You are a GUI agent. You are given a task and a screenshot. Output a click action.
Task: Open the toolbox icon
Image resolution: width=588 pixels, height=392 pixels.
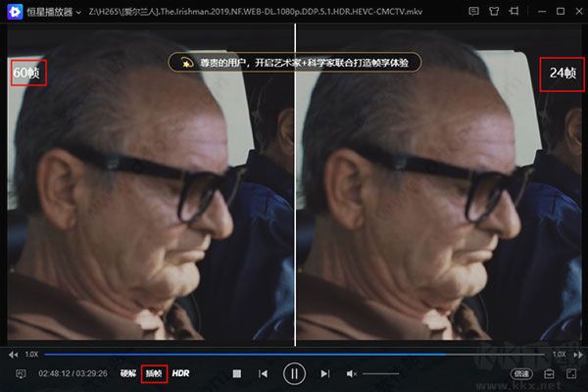549,373
